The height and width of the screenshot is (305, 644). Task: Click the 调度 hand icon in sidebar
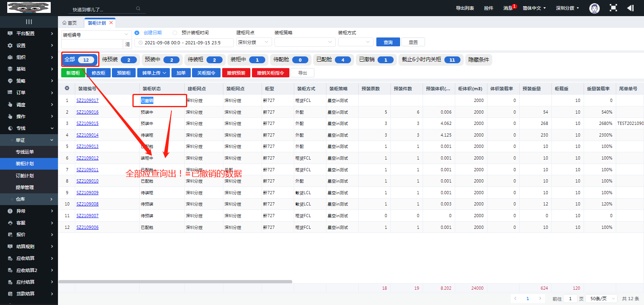point(10,104)
